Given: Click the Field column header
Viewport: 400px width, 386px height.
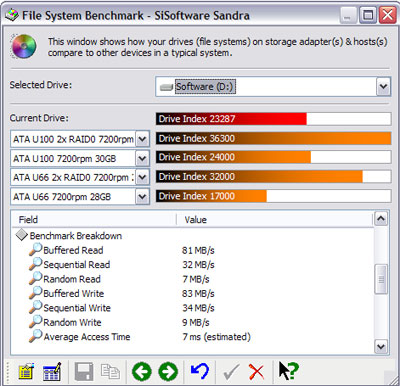Looking at the screenshot, I should pos(94,220).
